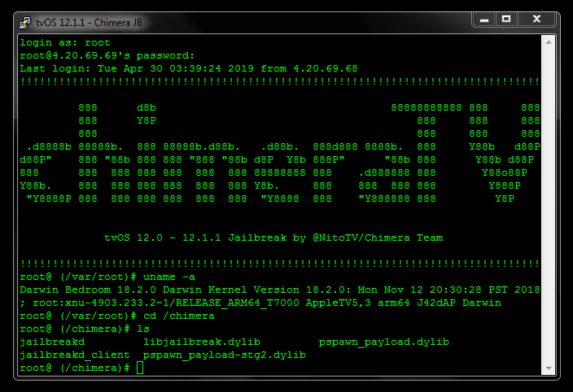
Task: Click the 'Last login: Tue Apr 30' line
Action: (x=189, y=68)
